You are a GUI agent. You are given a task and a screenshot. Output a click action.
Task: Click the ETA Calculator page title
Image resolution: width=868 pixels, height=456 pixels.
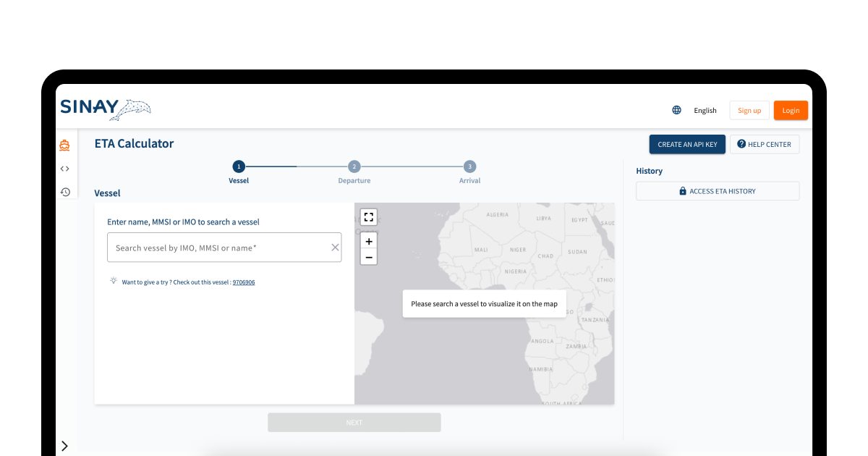pyautogui.click(x=135, y=143)
